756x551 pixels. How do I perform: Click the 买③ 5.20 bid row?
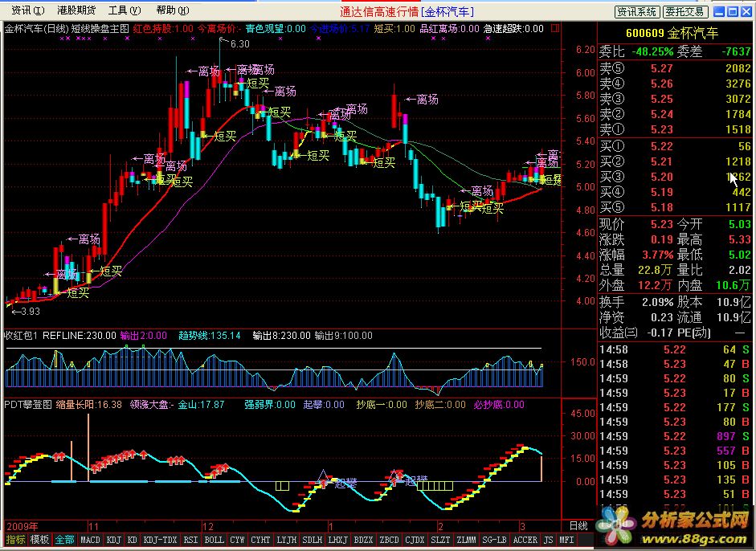(x=675, y=177)
